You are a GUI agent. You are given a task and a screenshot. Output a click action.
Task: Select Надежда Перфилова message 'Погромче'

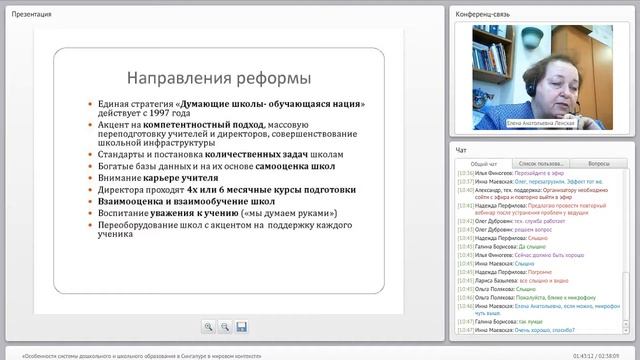pos(504,272)
